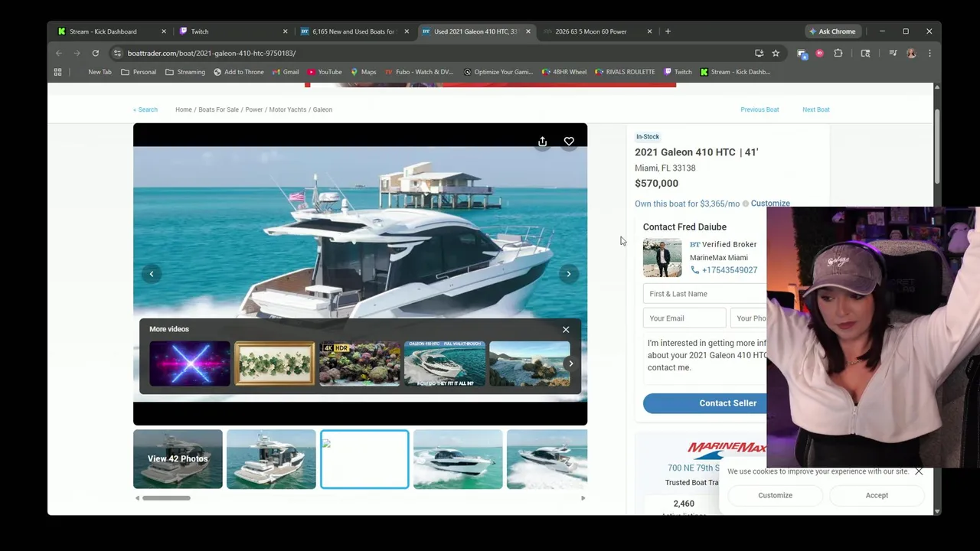Play the 4K HDR coral reef video
980x551 pixels.
coord(360,364)
